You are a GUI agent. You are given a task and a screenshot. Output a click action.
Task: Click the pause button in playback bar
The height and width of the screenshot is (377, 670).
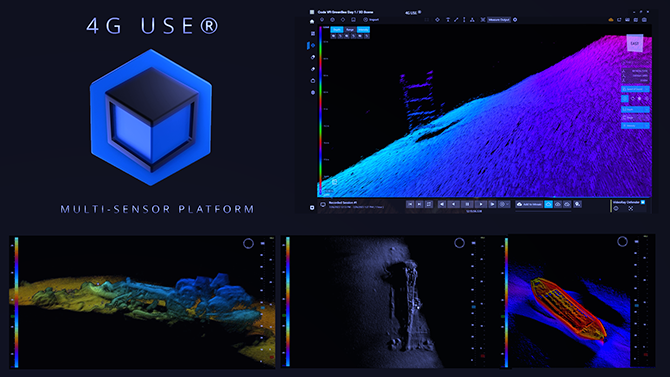[467, 204]
